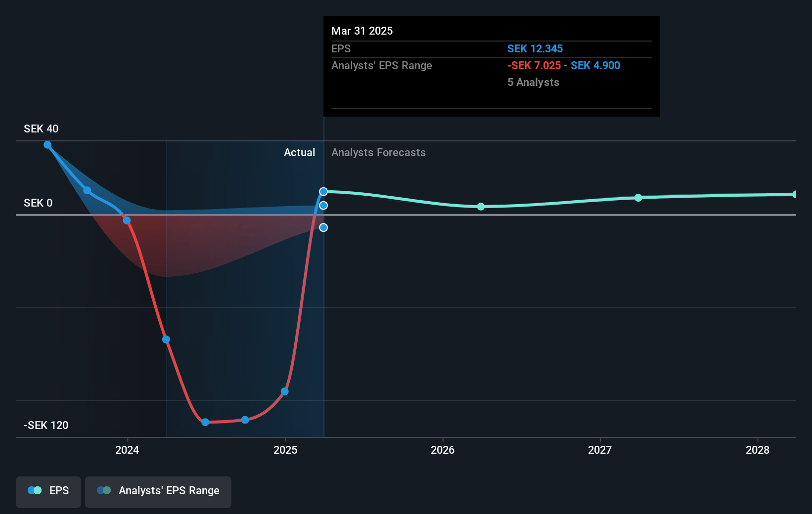
Task: Click the 5 Analysts text in tooltip
Action: pyautogui.click(x=533, y=82)
